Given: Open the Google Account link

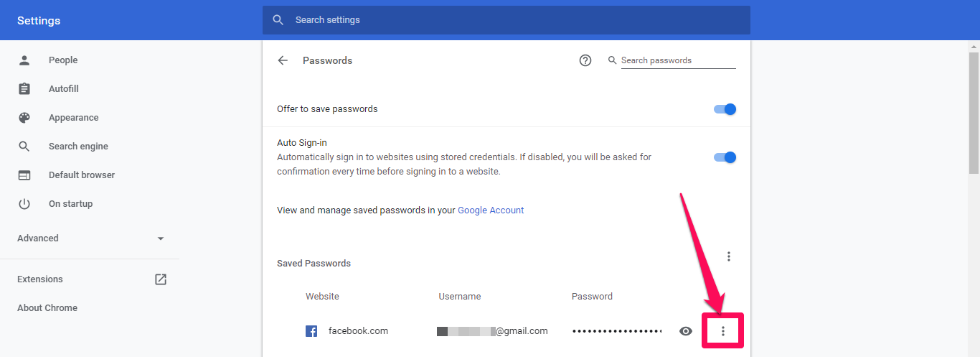Looking at the screenshot, I should tap(491, 210).
